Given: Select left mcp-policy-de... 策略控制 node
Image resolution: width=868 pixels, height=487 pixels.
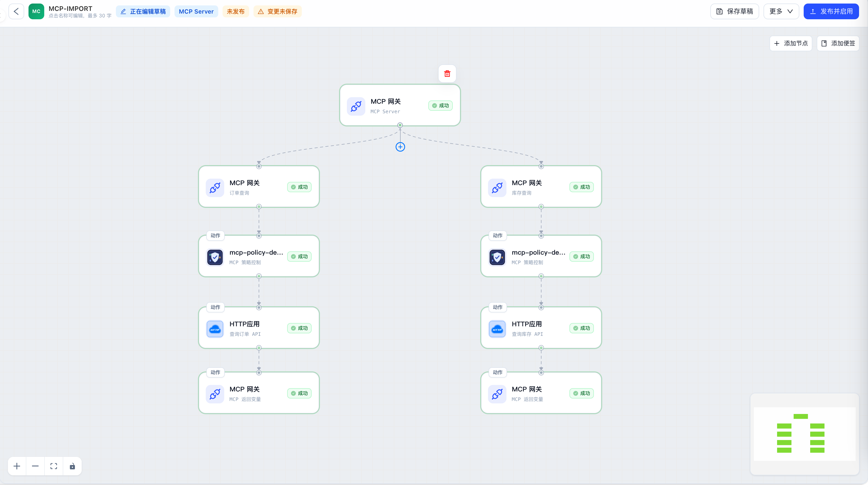Looking at the screenshot, I should click(259, 256).
